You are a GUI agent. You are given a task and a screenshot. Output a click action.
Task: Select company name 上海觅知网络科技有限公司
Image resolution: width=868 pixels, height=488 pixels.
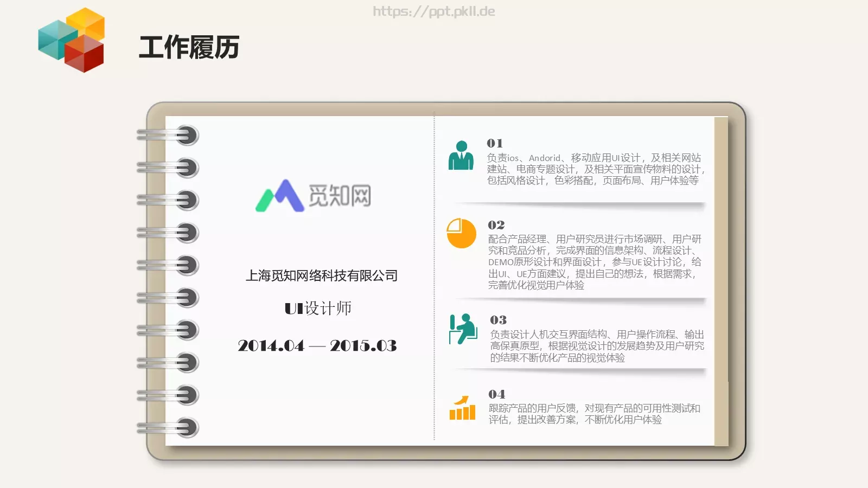coord(322,275)
